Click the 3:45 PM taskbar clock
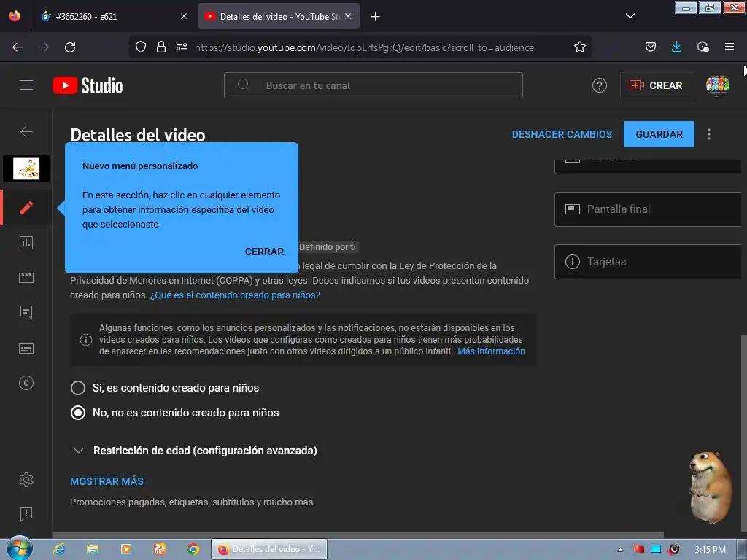747x560 pixels. click(x=710, y=550)
